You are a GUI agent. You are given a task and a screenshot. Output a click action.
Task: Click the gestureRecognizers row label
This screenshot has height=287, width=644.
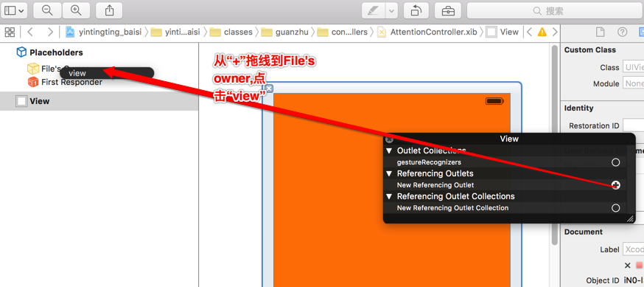429,162
